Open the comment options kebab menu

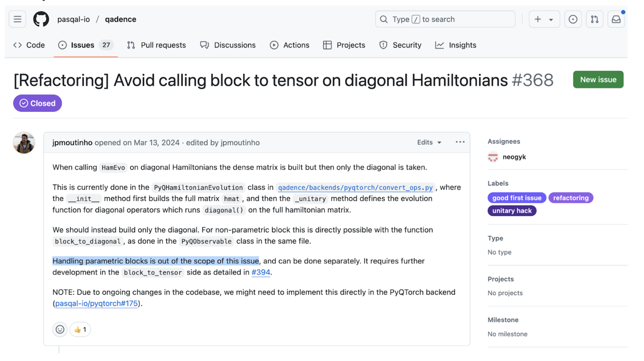[x=460, y=142]
